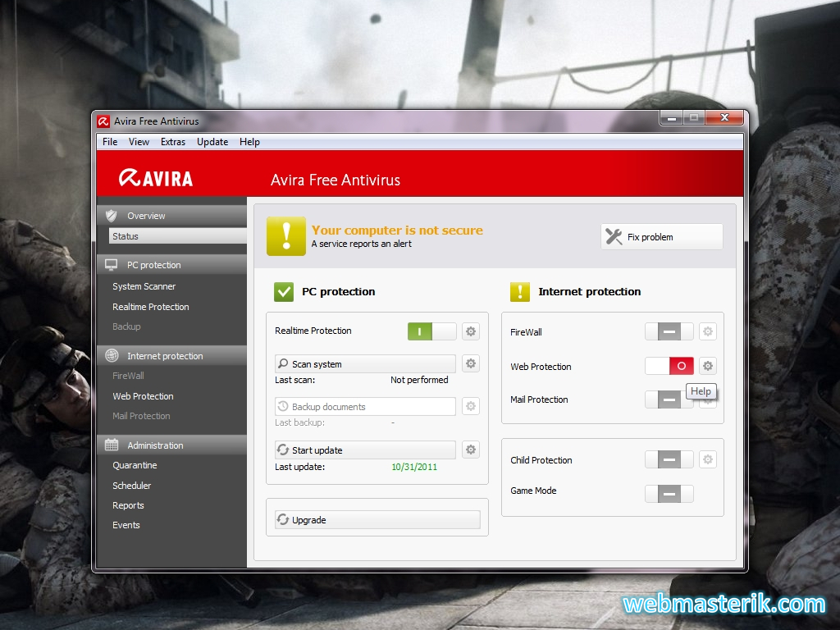Click yellow warning exclamation status icon
Screen dimensions: 840x630
[285, 236]
